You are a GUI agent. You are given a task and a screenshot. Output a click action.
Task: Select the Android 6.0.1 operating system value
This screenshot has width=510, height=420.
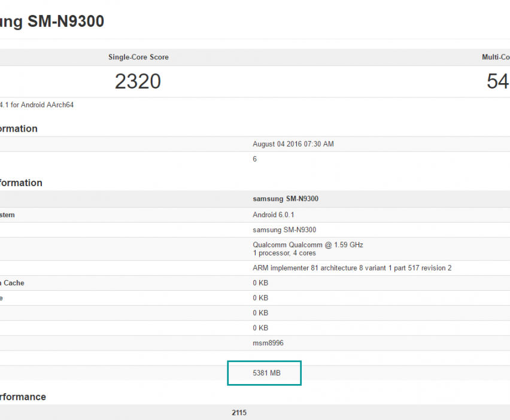(x=273, y=215)
